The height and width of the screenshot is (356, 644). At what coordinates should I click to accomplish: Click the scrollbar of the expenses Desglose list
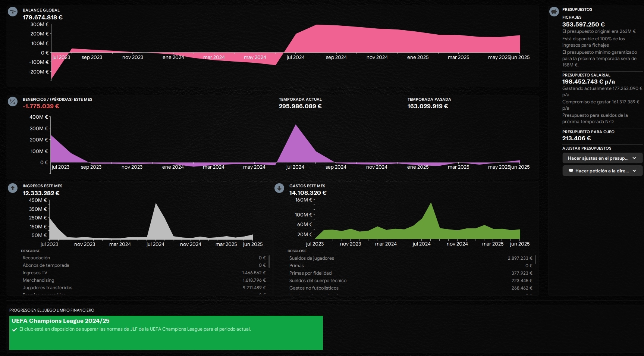point(535,260)
